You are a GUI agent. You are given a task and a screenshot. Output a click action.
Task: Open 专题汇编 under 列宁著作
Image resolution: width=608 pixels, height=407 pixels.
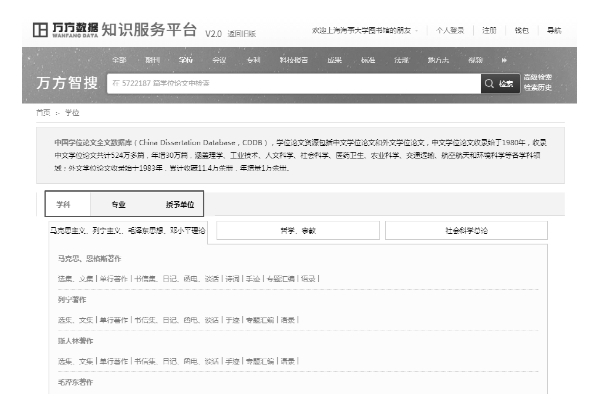pyautogui.click(x=260, y=320)
